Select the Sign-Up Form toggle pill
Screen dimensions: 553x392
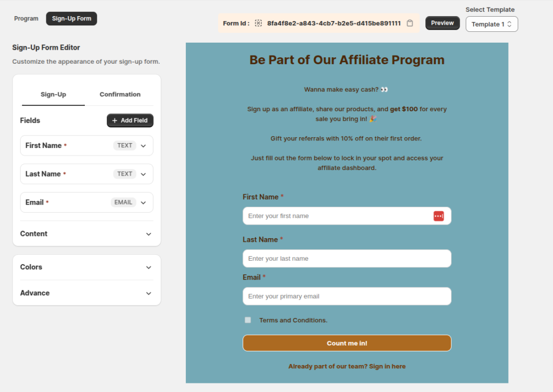pyautogui.click(x=71, y=18)
